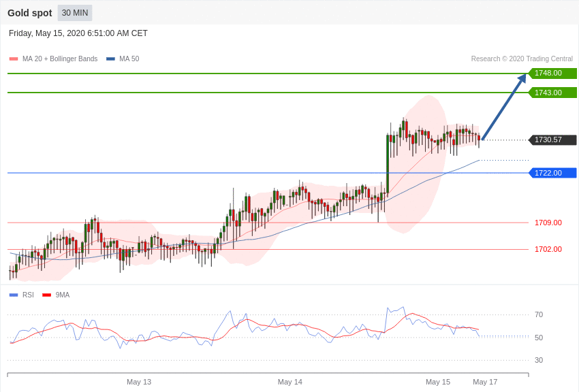Click the RSI axis value 50
Image resolution: width=579 pixels, height=392 pixels.
(x=539, y=338)
